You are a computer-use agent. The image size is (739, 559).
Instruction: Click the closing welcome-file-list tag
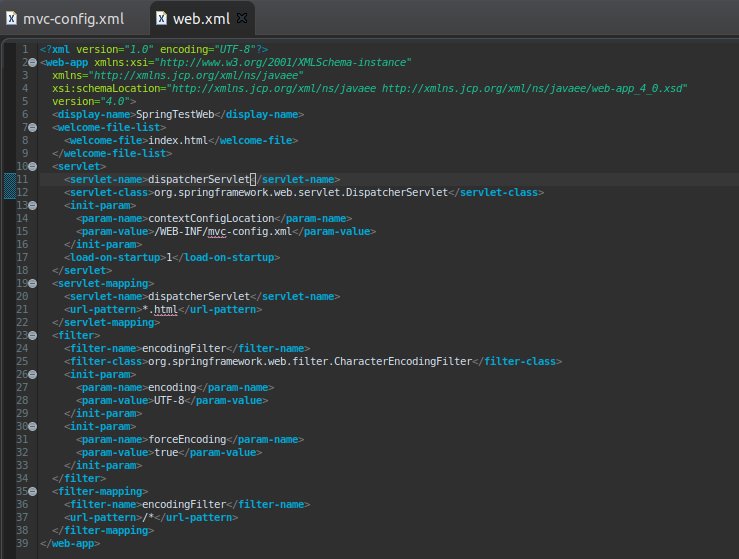112,154
